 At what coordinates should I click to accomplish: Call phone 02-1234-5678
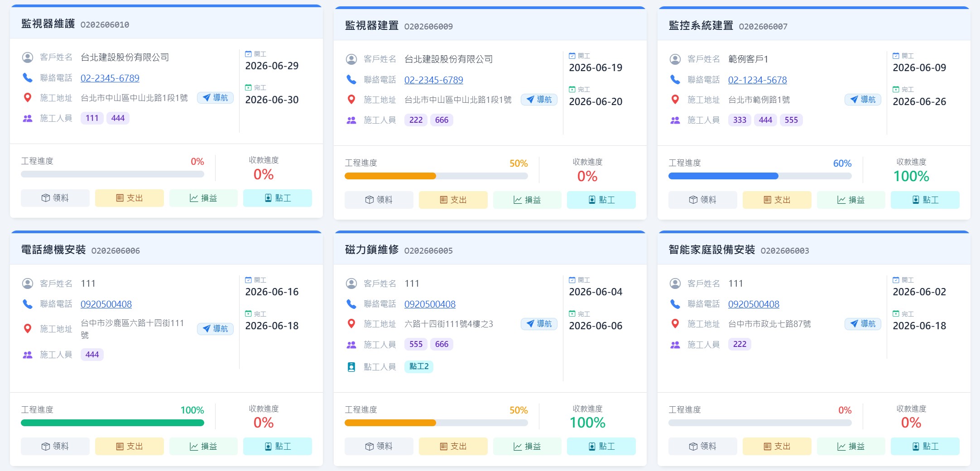pyautogui.click(x=758, y=80)
